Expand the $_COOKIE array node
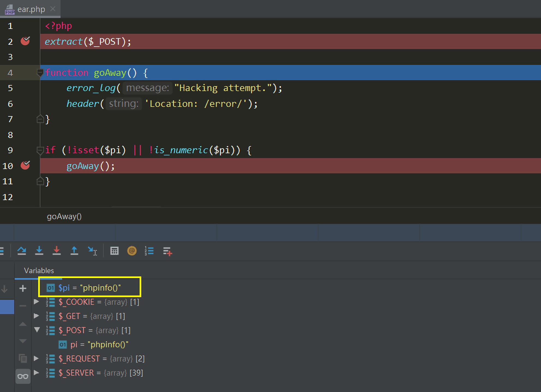 (36, 302)
